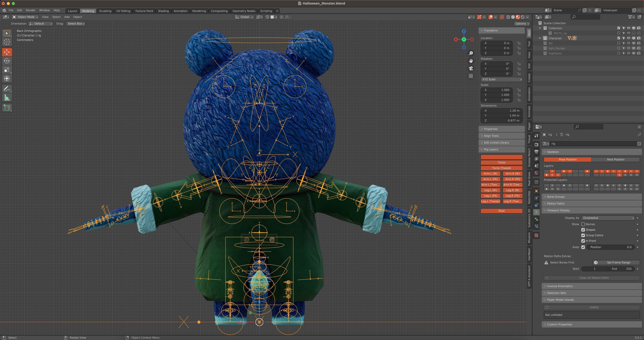This screenshot has height=340, width=644.
Task: Open the viewport Options dropdown
Action: coord(522,24)
